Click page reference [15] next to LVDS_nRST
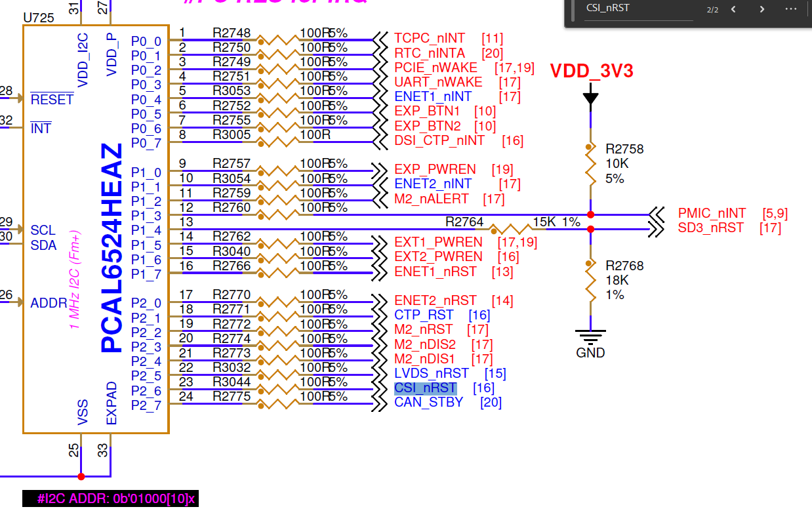 [x=495, y=373]
